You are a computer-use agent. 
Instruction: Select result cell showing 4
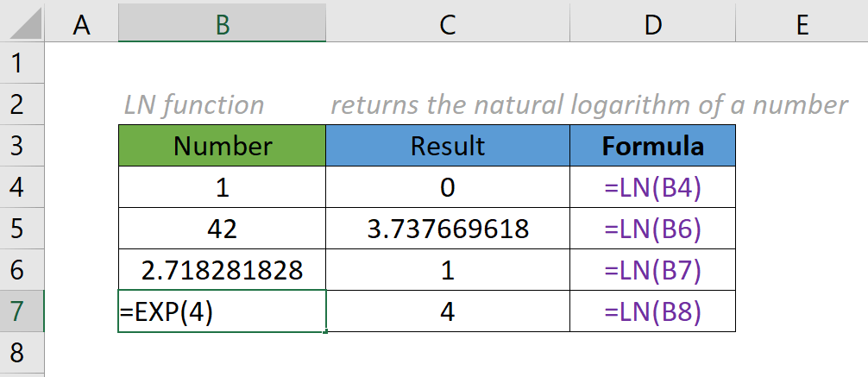click(447, 311)
